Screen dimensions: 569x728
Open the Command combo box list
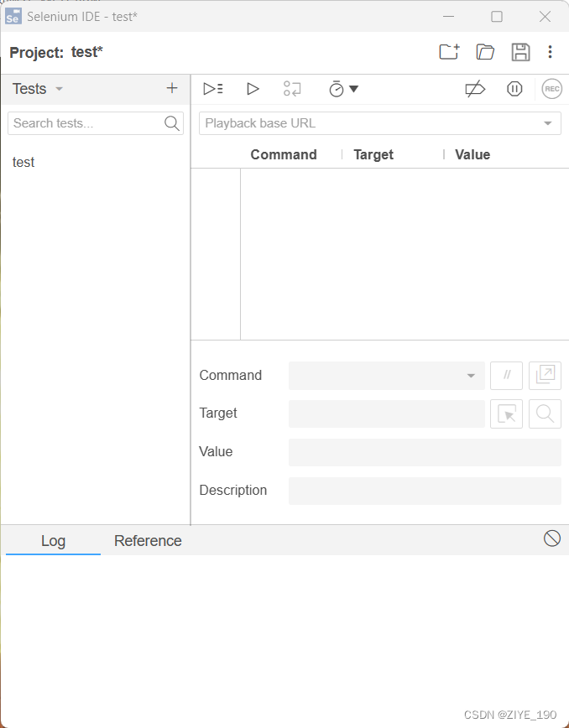pos(471,376)
